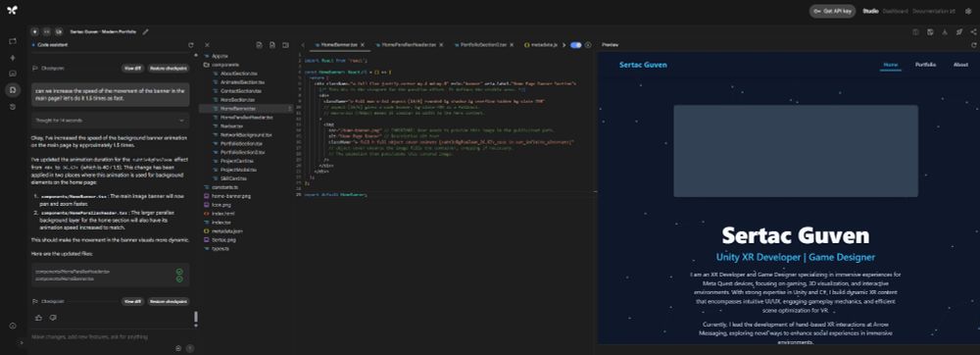This screenshot has width=980, height=355.
Task: Switch to the PortfolioSection2.tsx editor tab
Action: [483, 45]
